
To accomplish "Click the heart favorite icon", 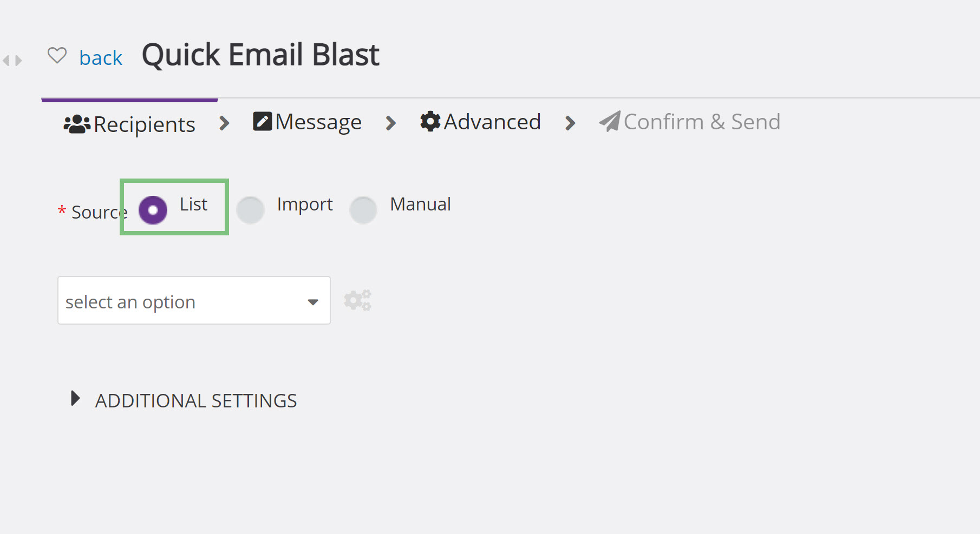I will click(x=57, y=55).
